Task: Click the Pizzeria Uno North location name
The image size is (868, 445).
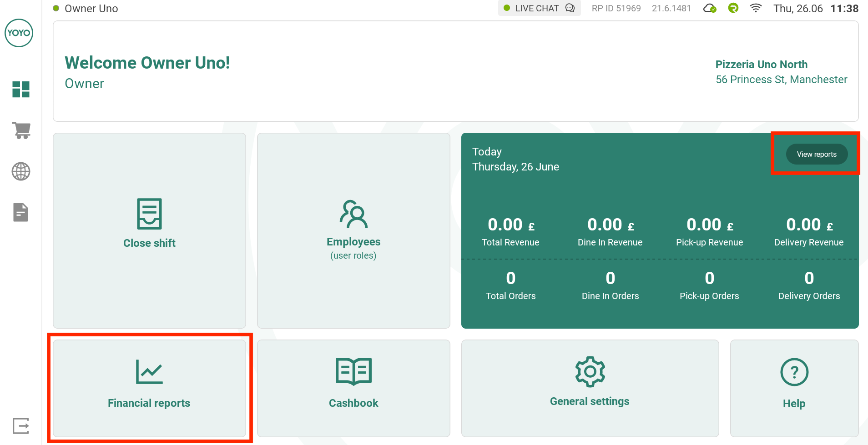Action: point(762,64)
